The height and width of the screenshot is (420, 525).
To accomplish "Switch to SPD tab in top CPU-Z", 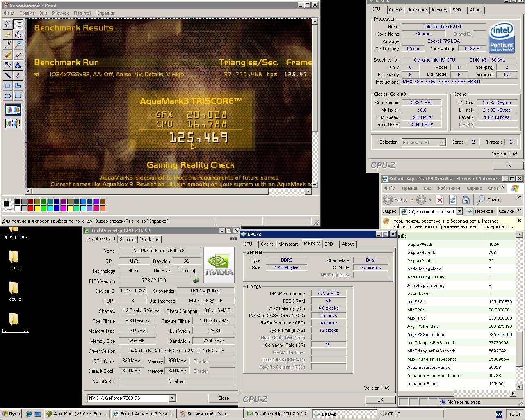I will (457, 10).
